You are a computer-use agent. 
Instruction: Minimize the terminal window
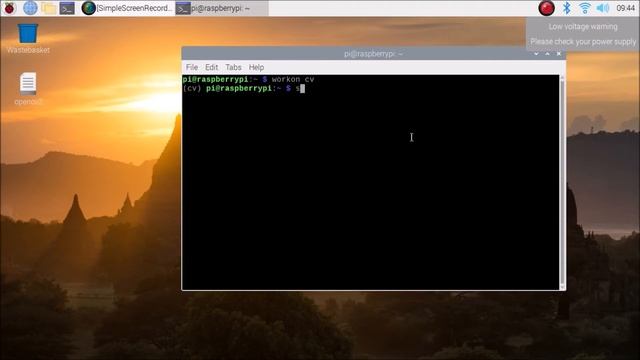coord(536,53)
